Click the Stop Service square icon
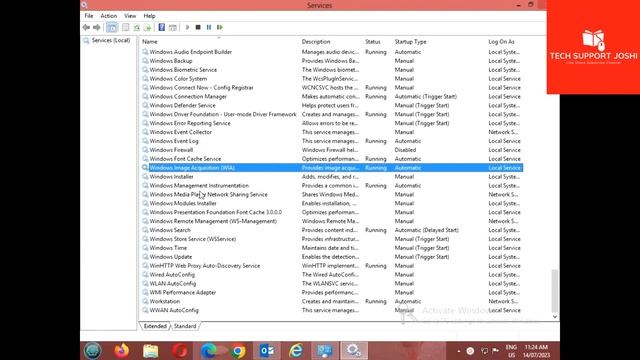 tap(198, 27)
